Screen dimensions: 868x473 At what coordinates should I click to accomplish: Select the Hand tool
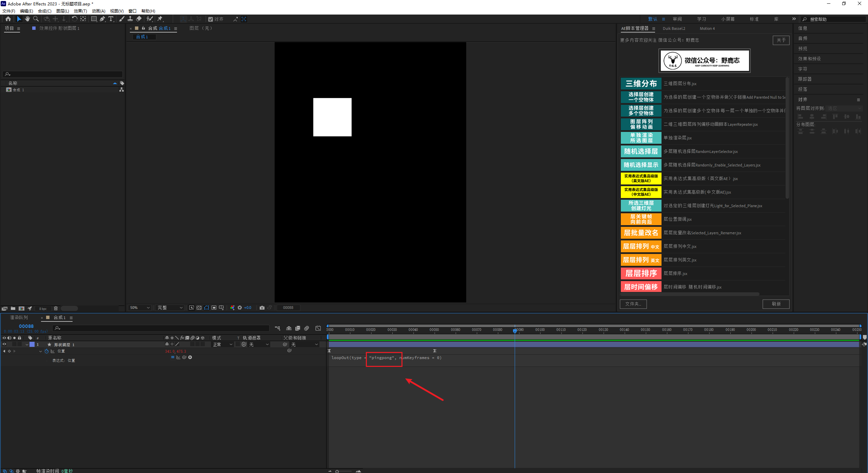(x=27, y=19)
